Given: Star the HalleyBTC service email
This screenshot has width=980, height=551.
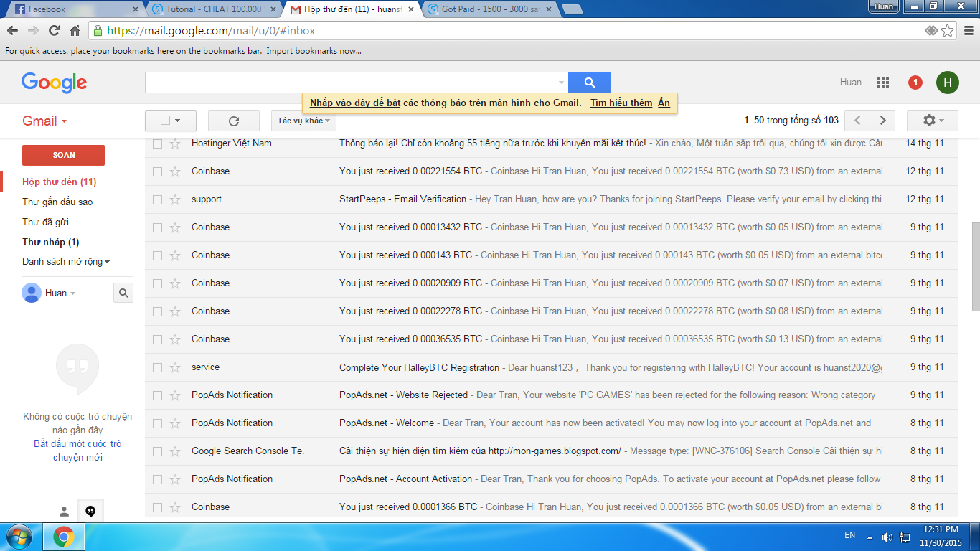Looking at the screenshot, I should tap(175, 367).
